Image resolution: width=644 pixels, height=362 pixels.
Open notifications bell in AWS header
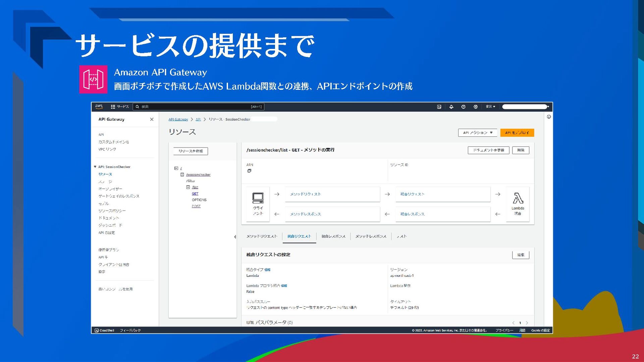click(x=451, y=107)
